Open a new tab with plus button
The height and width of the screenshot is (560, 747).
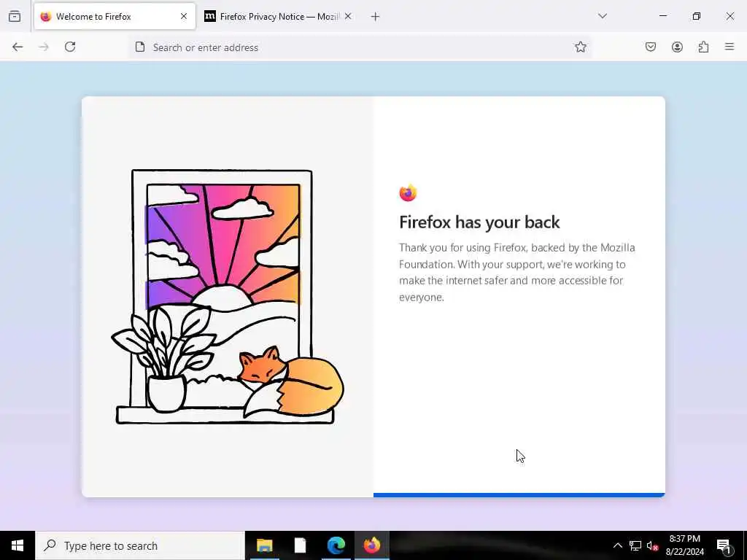click(376, 17)
